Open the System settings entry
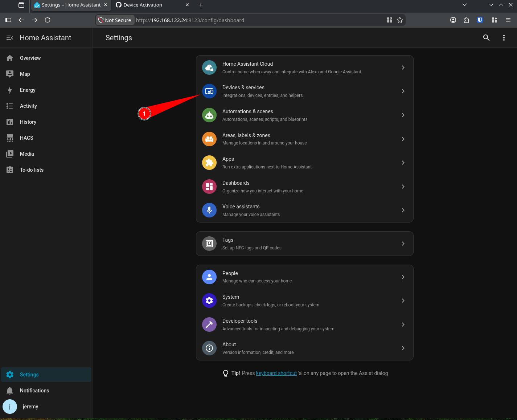Screen dimensions: 517x420 click(305, 301)
